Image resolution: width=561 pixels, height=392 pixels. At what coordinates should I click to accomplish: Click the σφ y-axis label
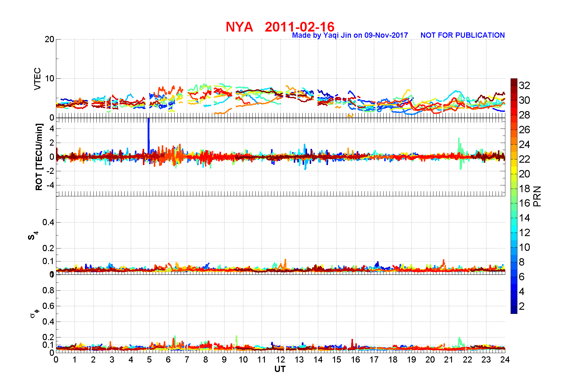pos(34,313)
